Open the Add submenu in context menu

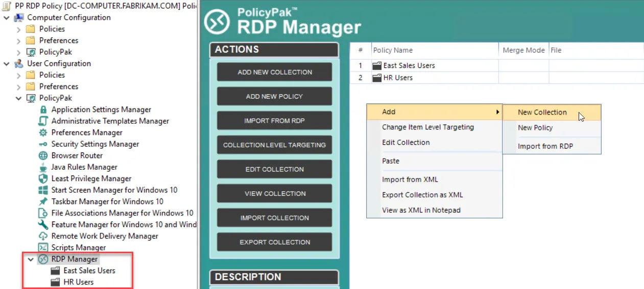coord(435,112)
